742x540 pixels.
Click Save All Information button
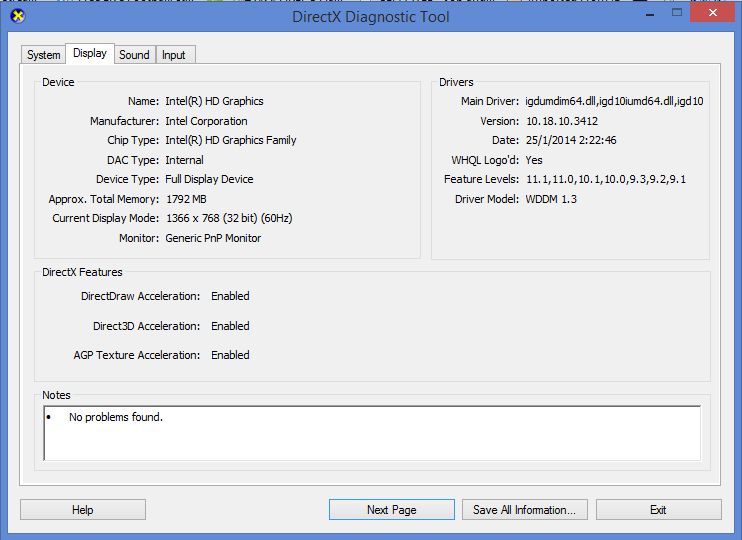525,510
